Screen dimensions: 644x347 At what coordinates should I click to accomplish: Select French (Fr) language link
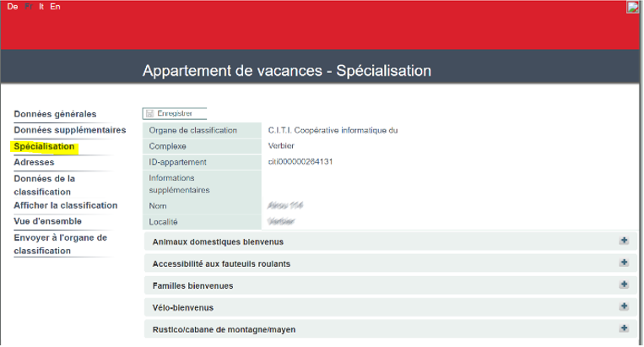pos(28,7)
